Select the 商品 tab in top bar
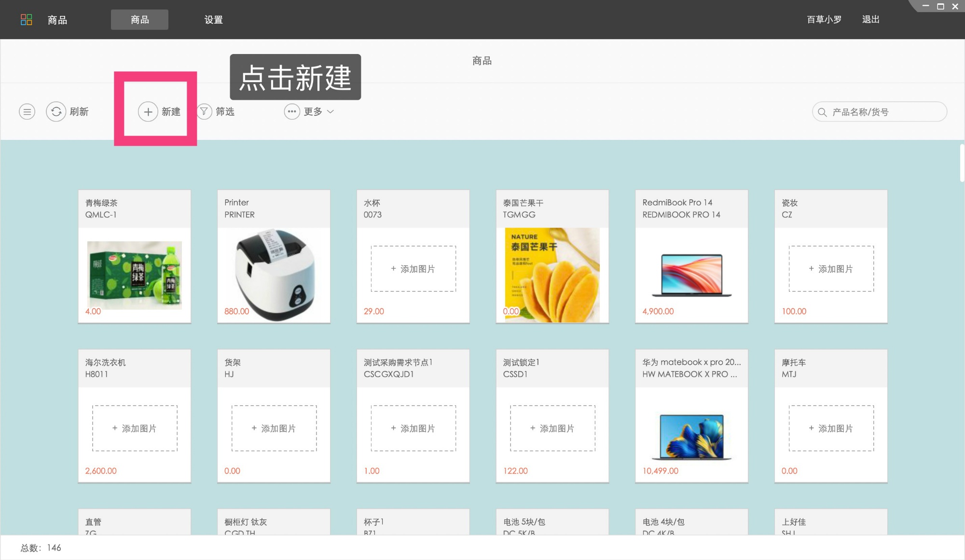The width and height of the screenshot is (965, 560). tap(139, 19)
